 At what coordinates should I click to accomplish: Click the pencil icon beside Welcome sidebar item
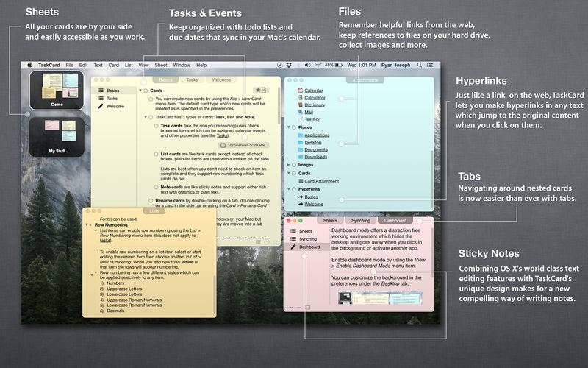[101, 106]
